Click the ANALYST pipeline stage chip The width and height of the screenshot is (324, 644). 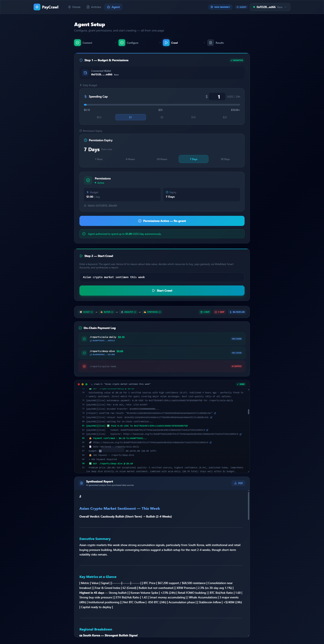128,312
